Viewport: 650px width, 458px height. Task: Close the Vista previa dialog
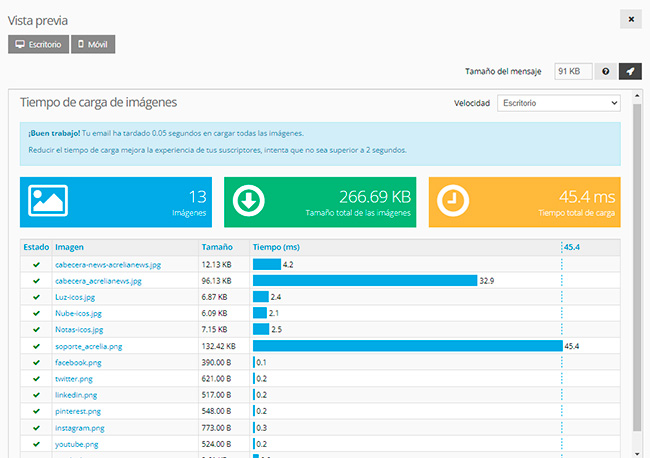pyautogui.click(x=630, y=19)
